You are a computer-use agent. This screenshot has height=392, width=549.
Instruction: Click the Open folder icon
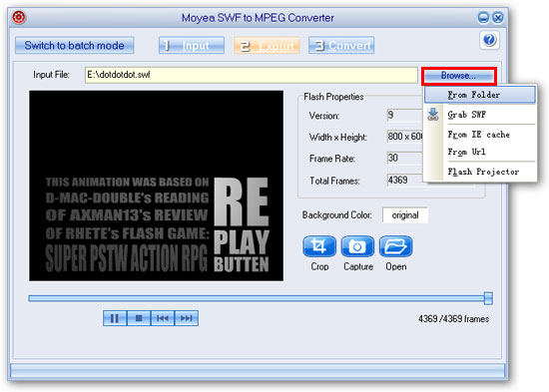pos(396,246)
